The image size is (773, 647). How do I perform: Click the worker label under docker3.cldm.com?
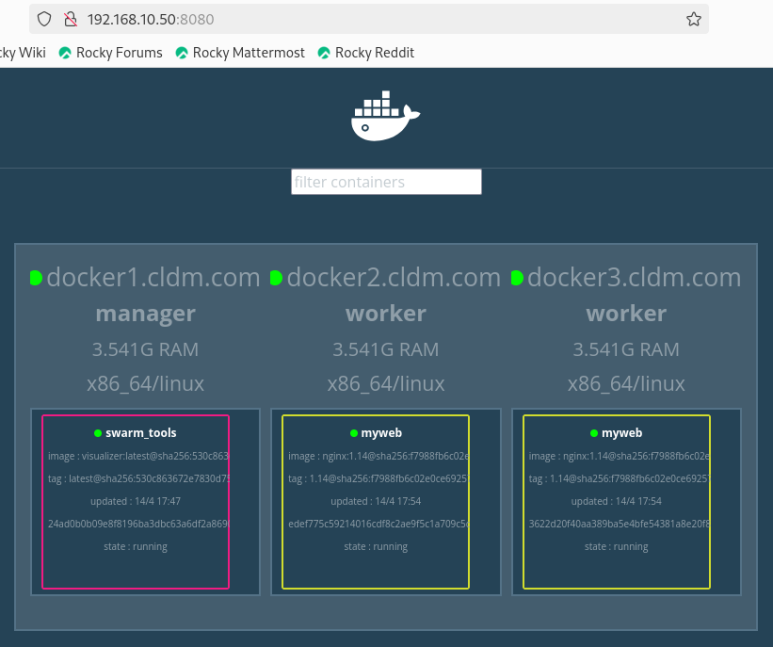tap(626, 314)
